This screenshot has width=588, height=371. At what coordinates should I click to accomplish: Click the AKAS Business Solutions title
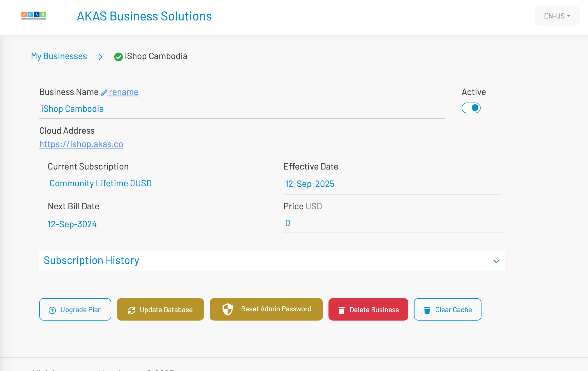click(x=144, y=16)
